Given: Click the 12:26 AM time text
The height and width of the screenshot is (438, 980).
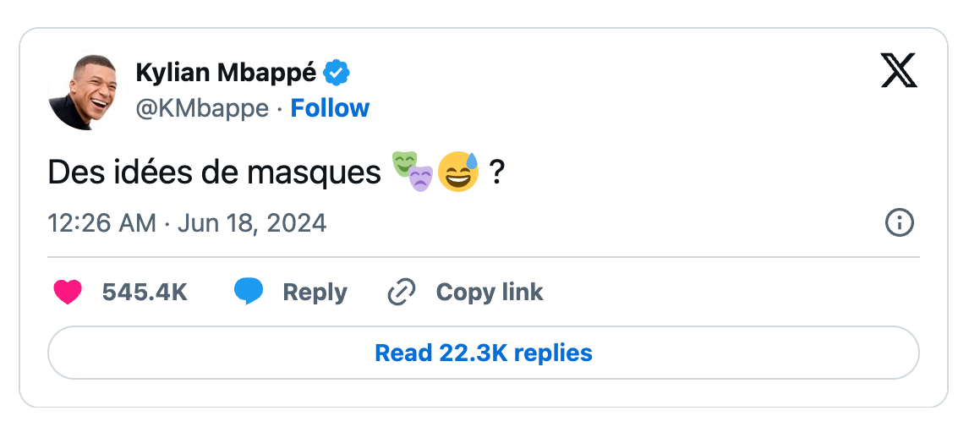Looking at the screenshot, I should (x=102, y=223).
